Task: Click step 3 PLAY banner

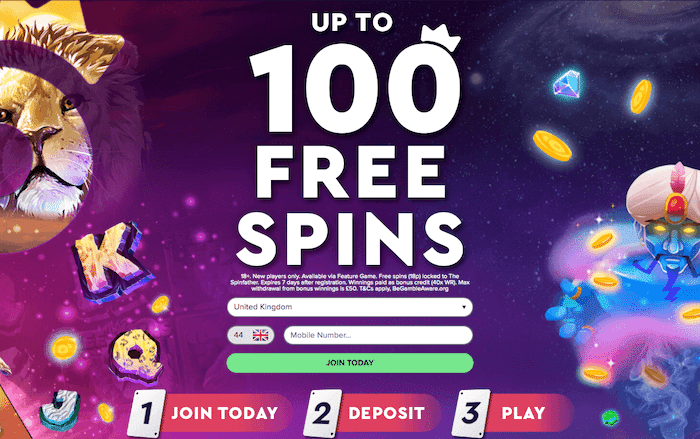Action: (512, 413)
